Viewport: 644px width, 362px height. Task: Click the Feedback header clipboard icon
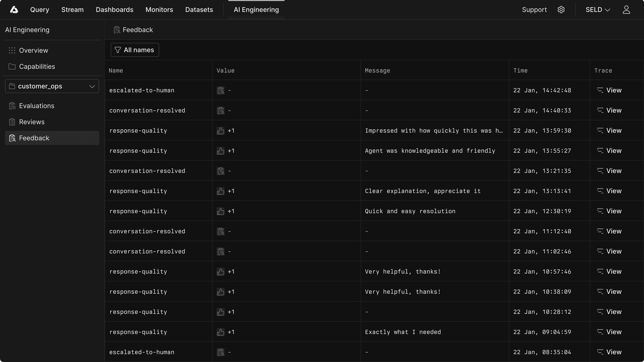tap(117, 30)
